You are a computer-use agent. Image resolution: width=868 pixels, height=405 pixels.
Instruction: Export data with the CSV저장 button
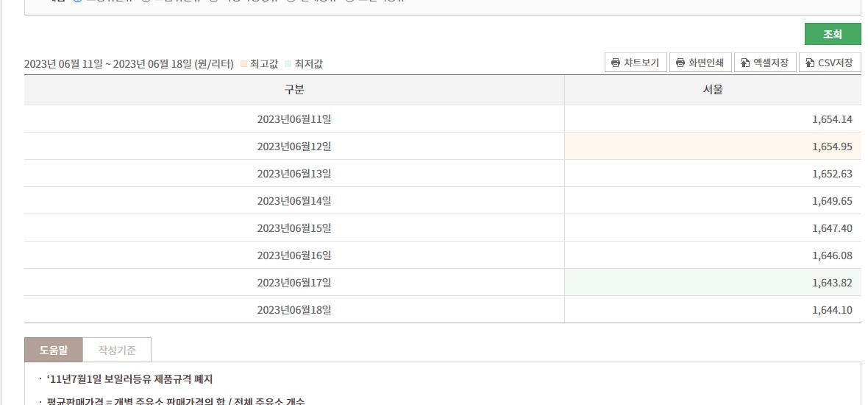coord(830,63)
